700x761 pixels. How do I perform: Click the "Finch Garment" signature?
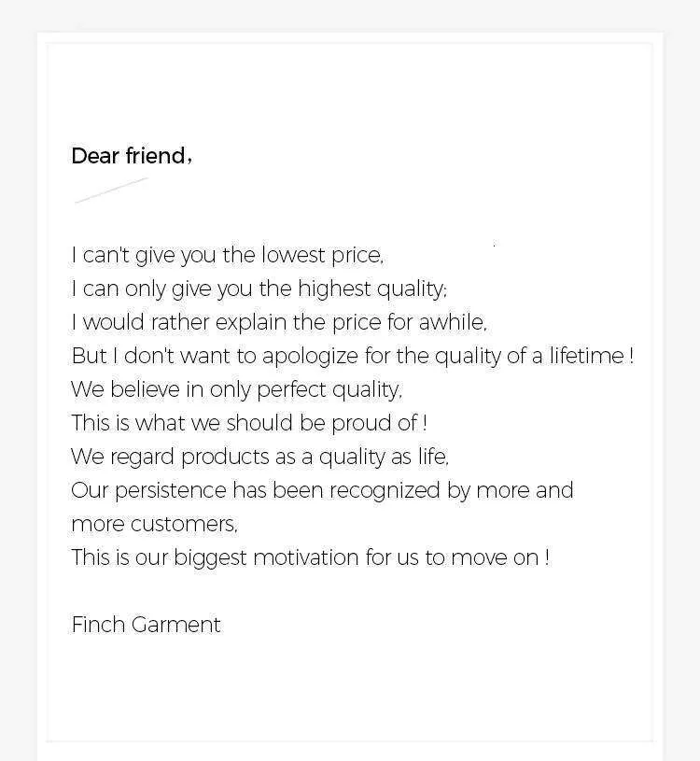[x=146, y=625]
